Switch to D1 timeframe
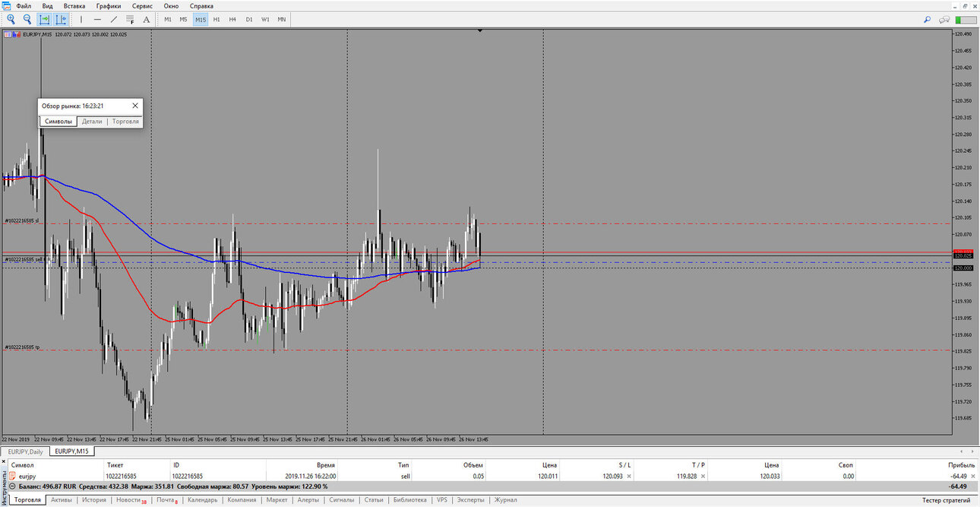Screen dimensions: 980x507 (249, 19)
